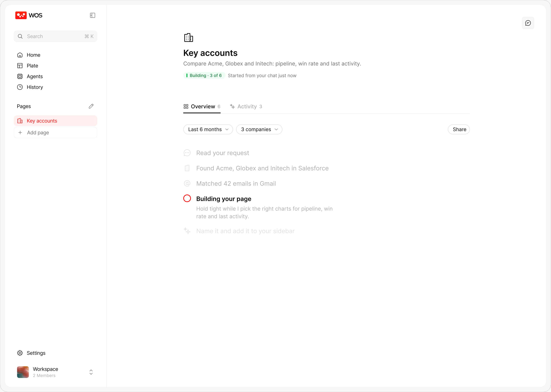Viewport: 551px width, 392px height.
Task: Click the Matched 42 emails in Gmail step
Action: coord(236,184)
